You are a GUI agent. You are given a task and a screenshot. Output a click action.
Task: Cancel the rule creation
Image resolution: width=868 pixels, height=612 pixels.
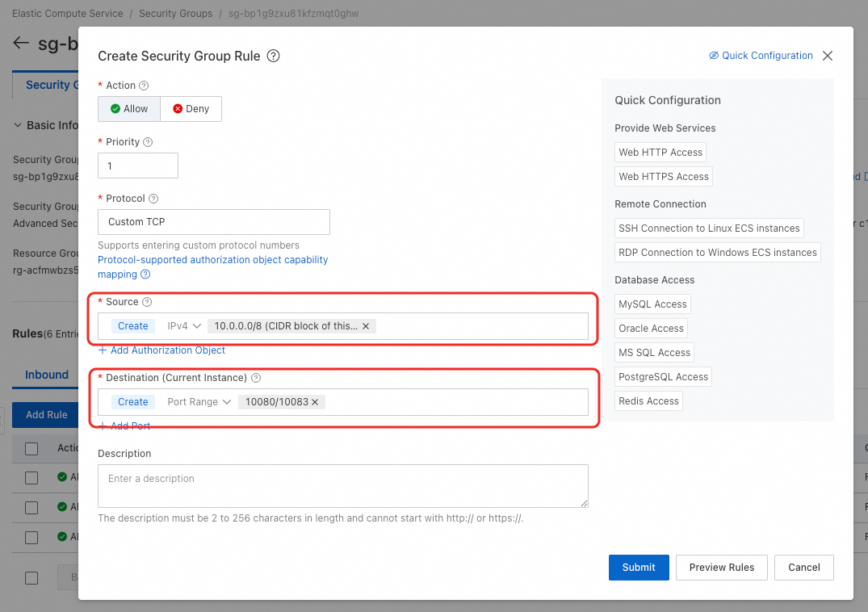pyautogui.click(x=803, y=567)
